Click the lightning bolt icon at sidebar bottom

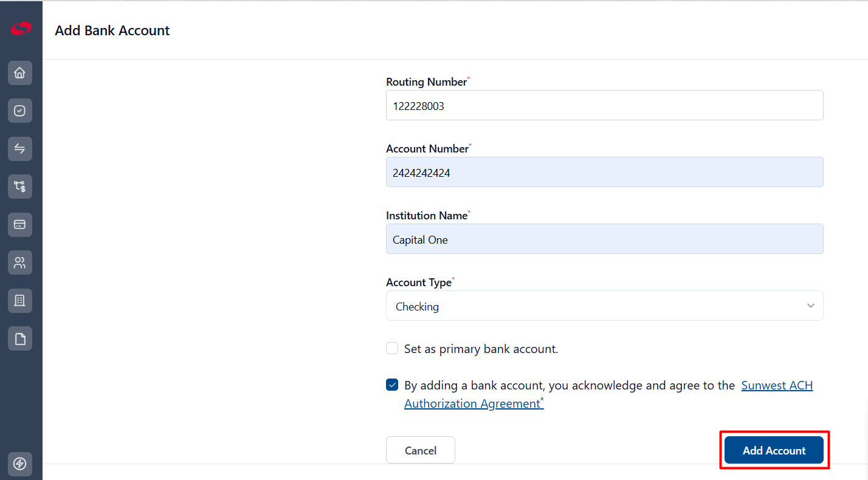20,464
